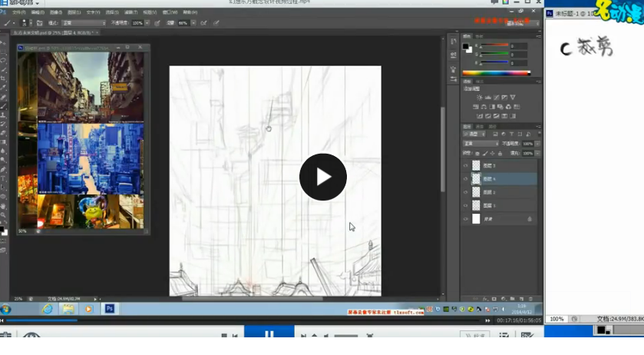Add a Black & White adjustment icon
This screenshot has height=355, width=644.
click(x=492, y=107)
